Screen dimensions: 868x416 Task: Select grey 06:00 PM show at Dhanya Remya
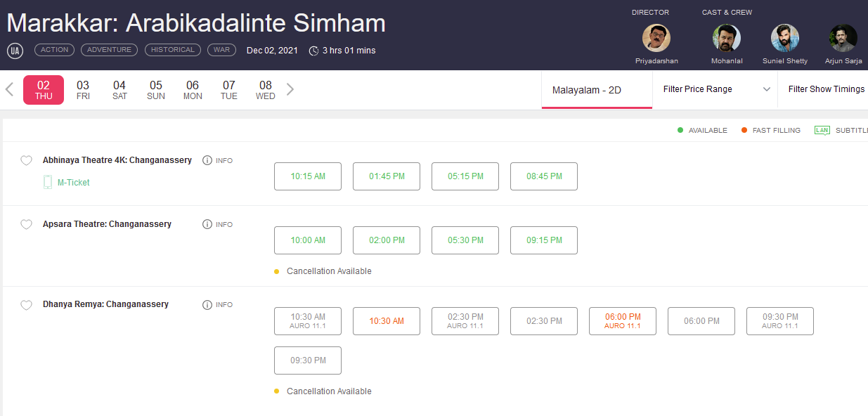(701, 321)
